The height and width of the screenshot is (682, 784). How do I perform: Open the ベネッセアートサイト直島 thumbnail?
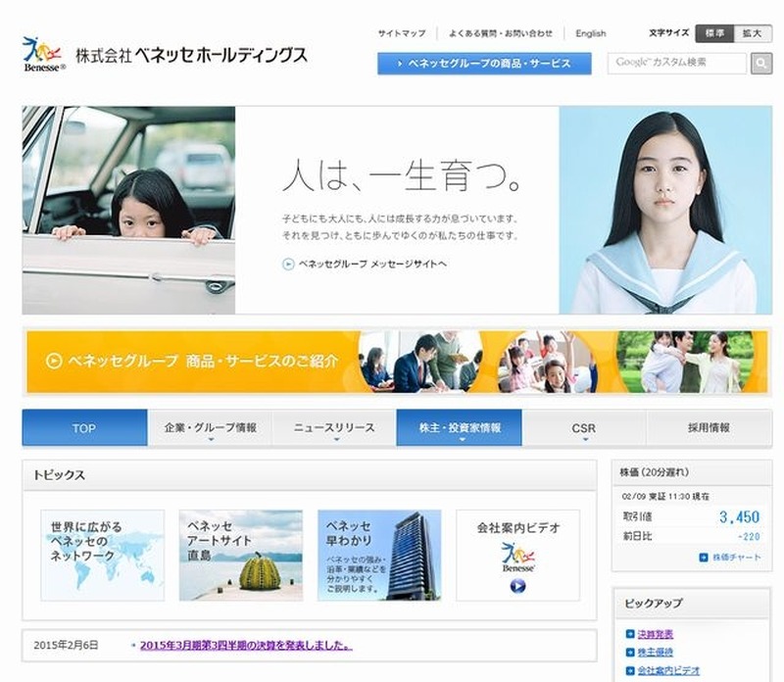click(241, 555)
